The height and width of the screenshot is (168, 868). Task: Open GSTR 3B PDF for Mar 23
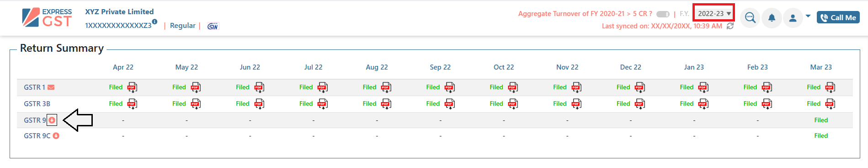point(830,104)
